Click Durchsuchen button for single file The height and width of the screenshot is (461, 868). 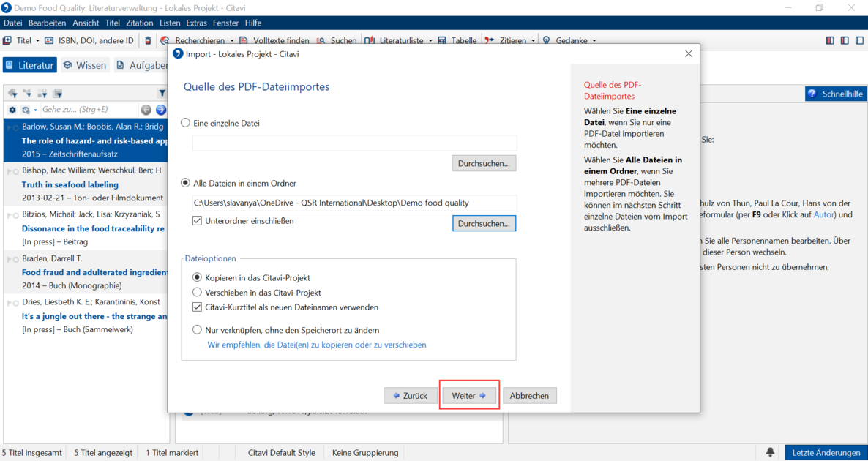(x=484, y=164)
